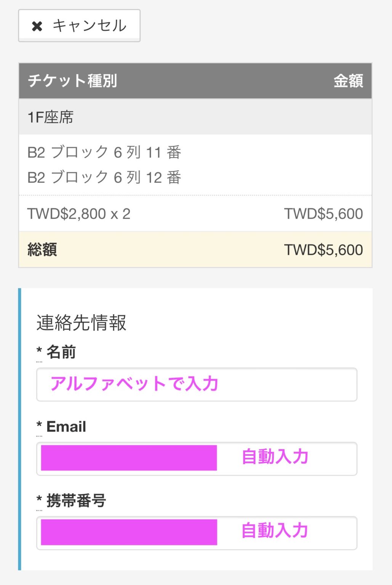Click seat B2 ブロック 6 列 12 番

tap(105, 176)
